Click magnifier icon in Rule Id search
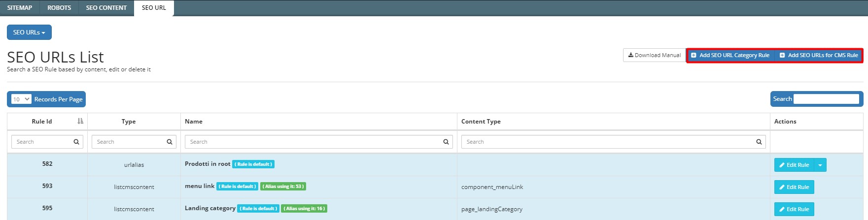The height and width of the screenshot is (220, 868). (x=76, y=142)
